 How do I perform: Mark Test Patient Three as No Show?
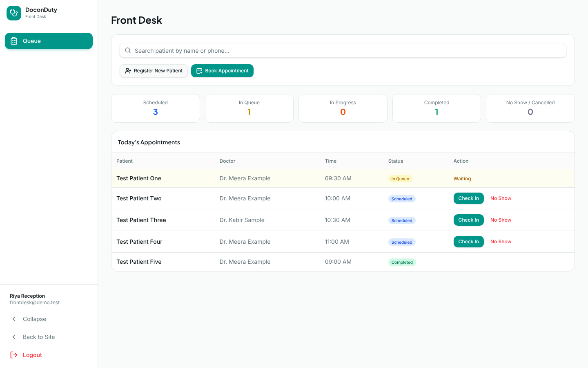pos(501,220)
